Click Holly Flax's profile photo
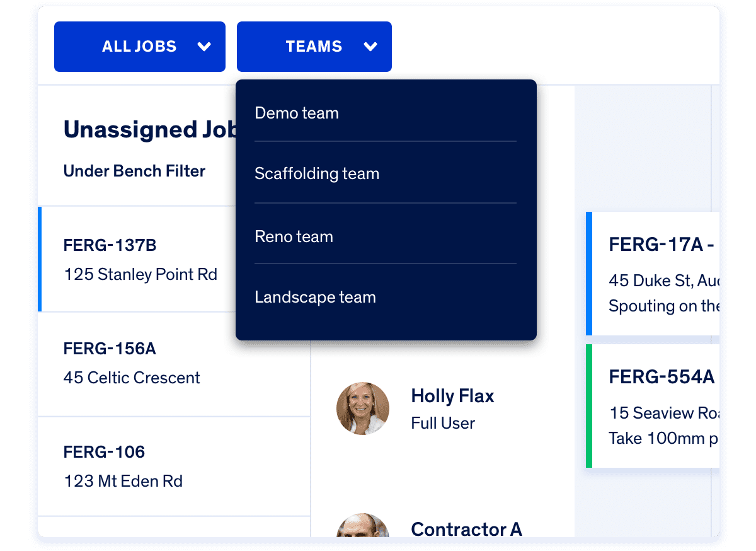Image resolution: width=756 pixels, height=551 pixels. tap(362, 409)
